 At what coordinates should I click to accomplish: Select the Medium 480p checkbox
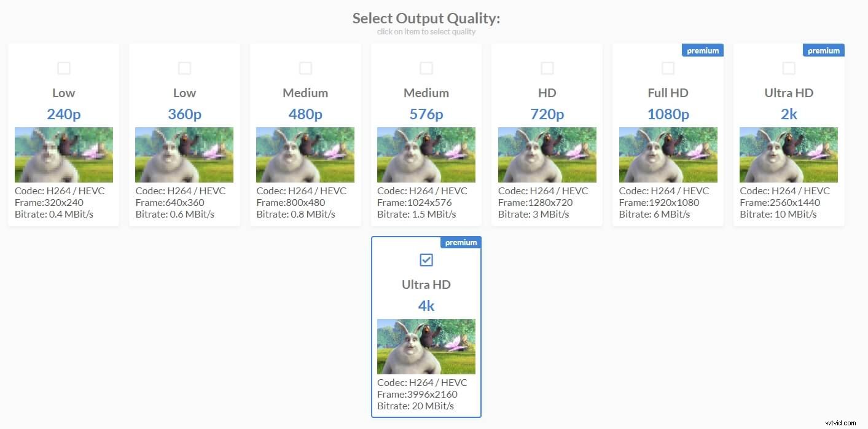305,68
